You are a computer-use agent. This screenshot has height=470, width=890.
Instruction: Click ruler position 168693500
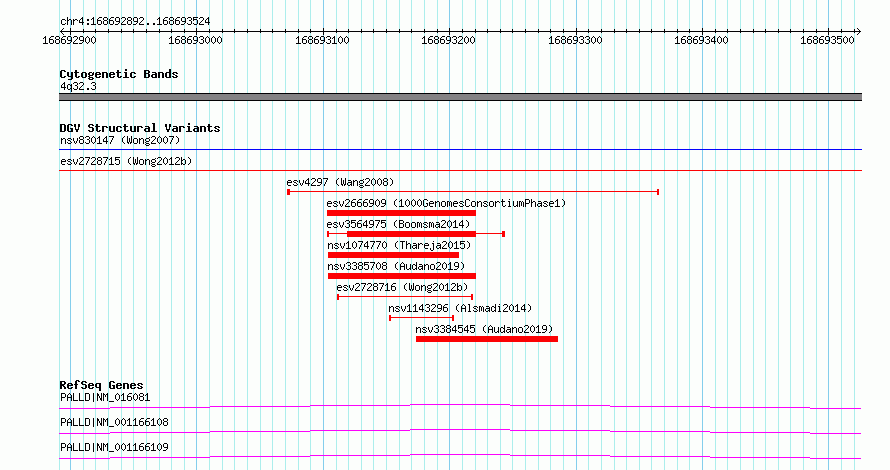[827, 40]
